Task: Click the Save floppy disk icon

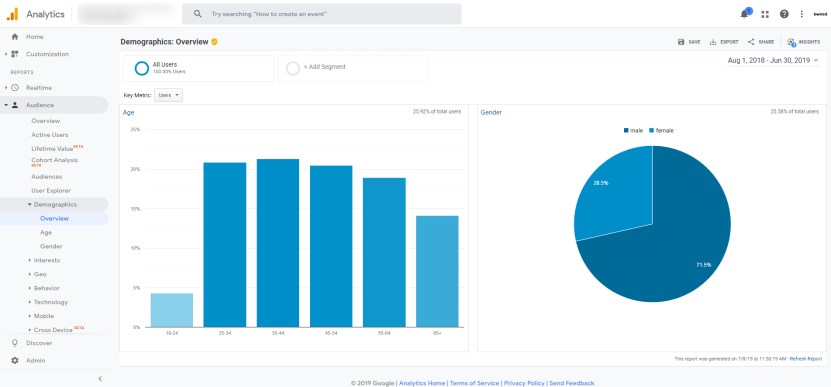Action: tap(681, 42)
